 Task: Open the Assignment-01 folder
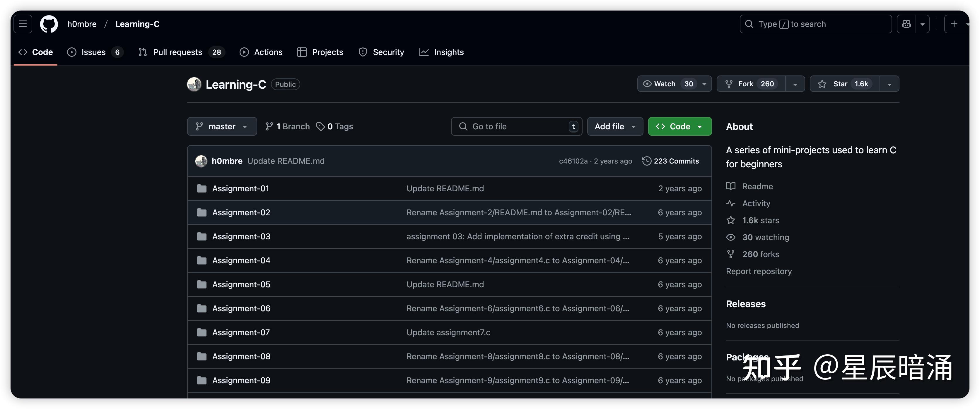(x=240, y=188)
